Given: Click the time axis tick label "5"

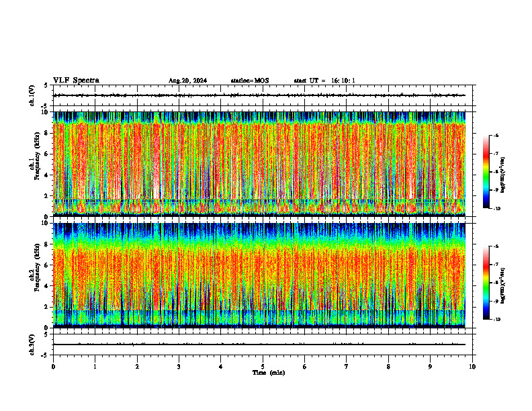Looking at the screenshot, I should pos(263,367).
